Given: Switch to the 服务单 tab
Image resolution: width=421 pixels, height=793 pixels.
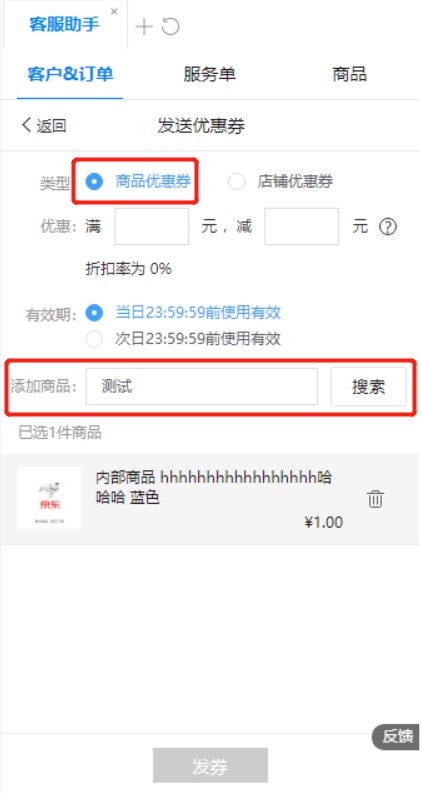Looking at the screenshot, I should [x=209, y=74].
